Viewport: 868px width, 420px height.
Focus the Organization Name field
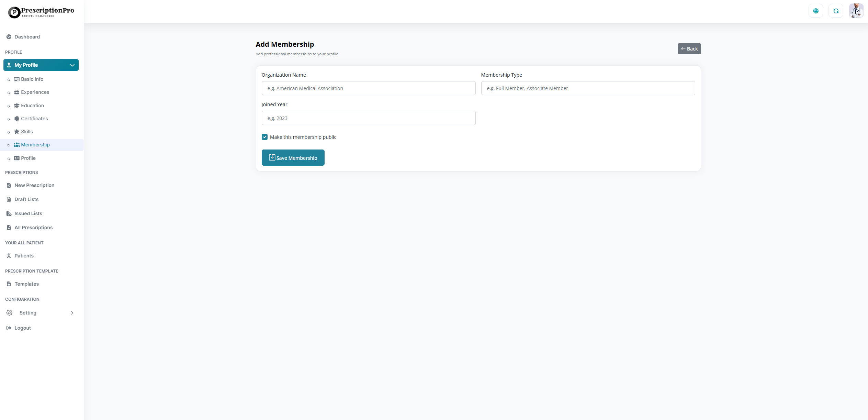(x=368, y=88)
